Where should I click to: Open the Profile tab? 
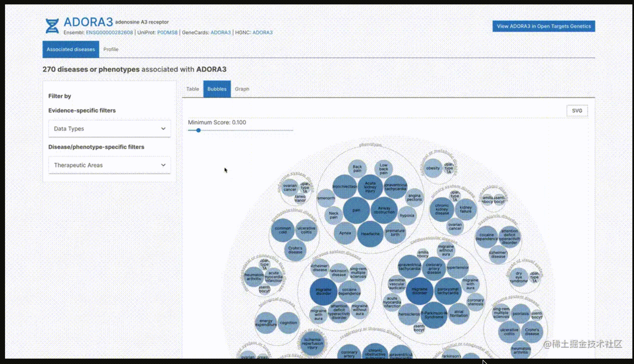[111, 49]
